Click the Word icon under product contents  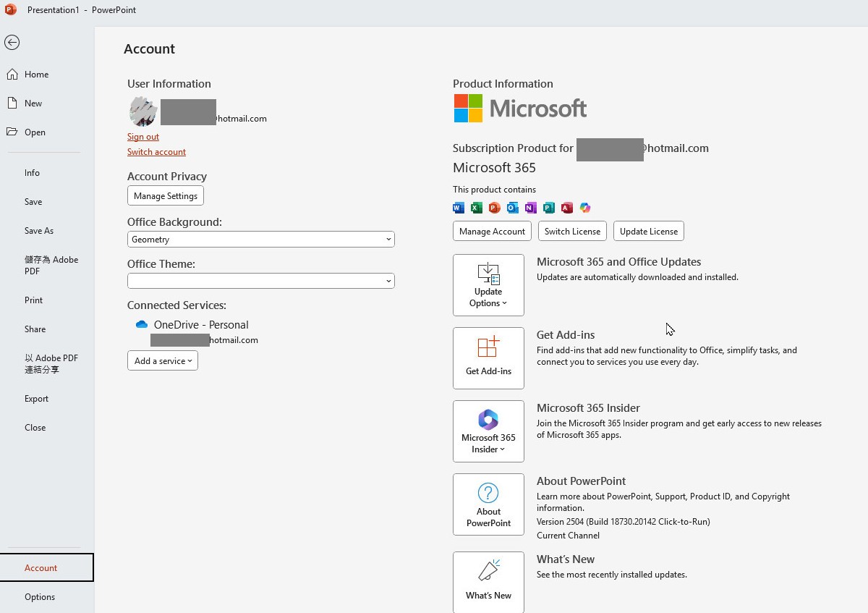tap(457, 208)
